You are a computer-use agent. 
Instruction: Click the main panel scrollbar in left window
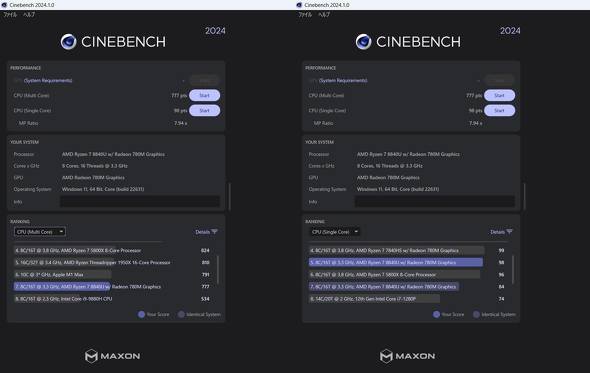click(x=230, y=196)
